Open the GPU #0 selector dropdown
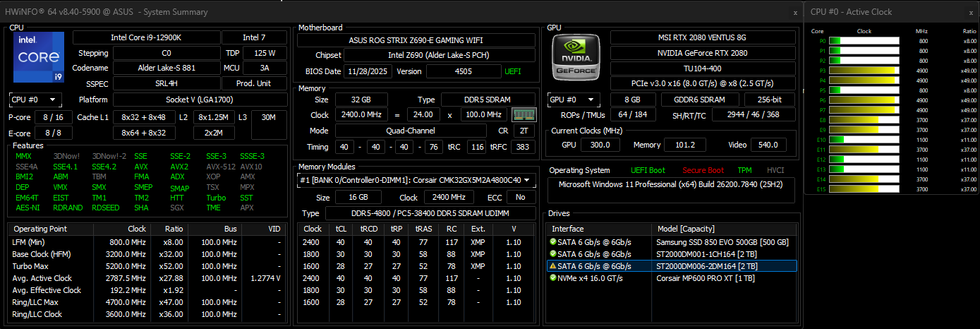The height and width of the screenshot is (329, 980). (x=574, y=100)
